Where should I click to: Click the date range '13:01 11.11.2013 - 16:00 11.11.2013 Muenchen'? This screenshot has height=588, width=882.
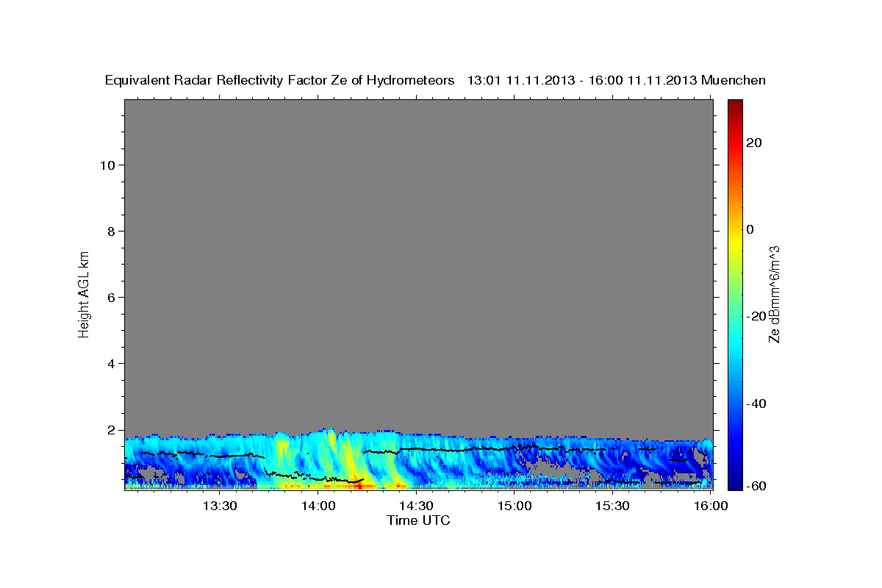[617, 81]
